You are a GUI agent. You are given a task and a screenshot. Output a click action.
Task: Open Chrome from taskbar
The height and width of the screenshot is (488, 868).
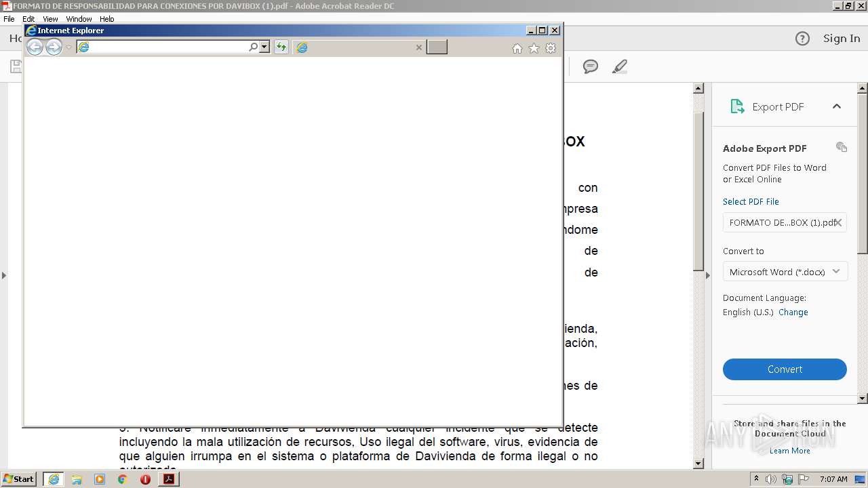(123, 479)
